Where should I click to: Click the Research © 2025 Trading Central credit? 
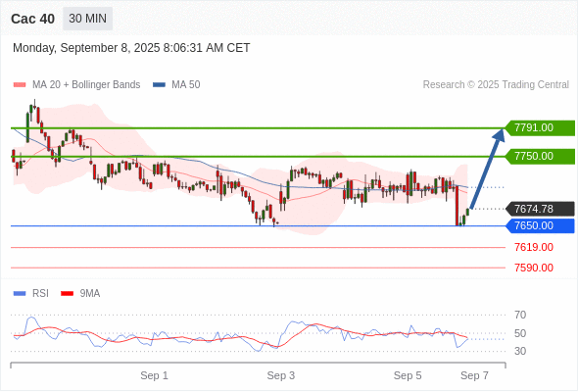pyautogui.click(x=496, y=85)
